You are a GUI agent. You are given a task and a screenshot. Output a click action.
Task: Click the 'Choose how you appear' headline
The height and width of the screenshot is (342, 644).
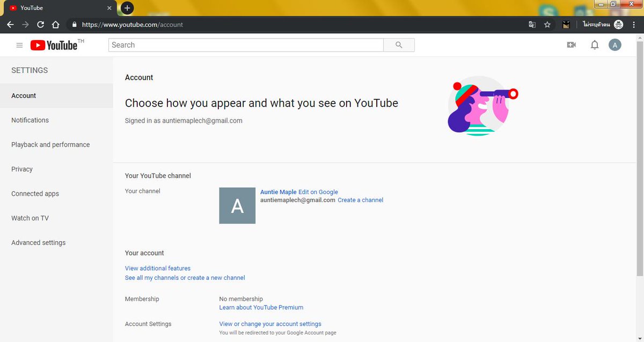[261, 103]
